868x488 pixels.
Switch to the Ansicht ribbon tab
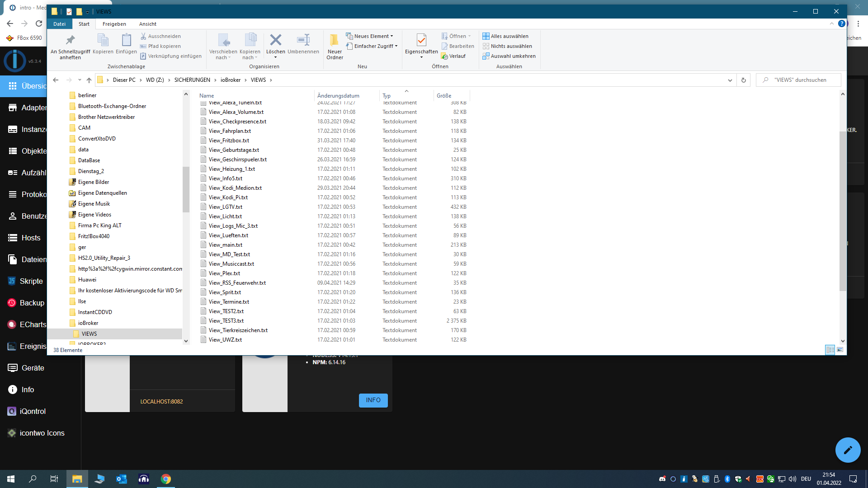147,24
